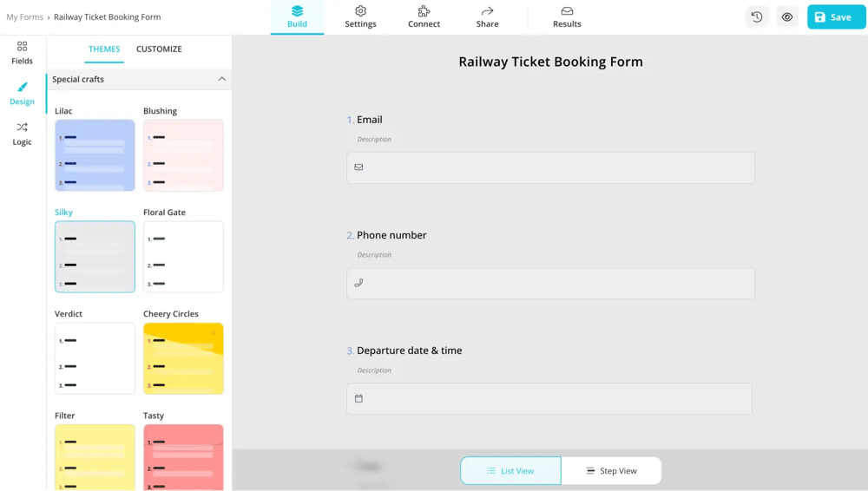Open the Connect integrations tab
The width and height of the screenshot is (868, 491).
click(424, 16)
